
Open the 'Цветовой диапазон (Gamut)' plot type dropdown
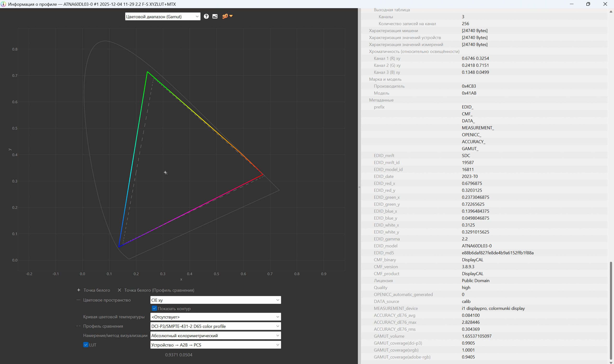163,17
